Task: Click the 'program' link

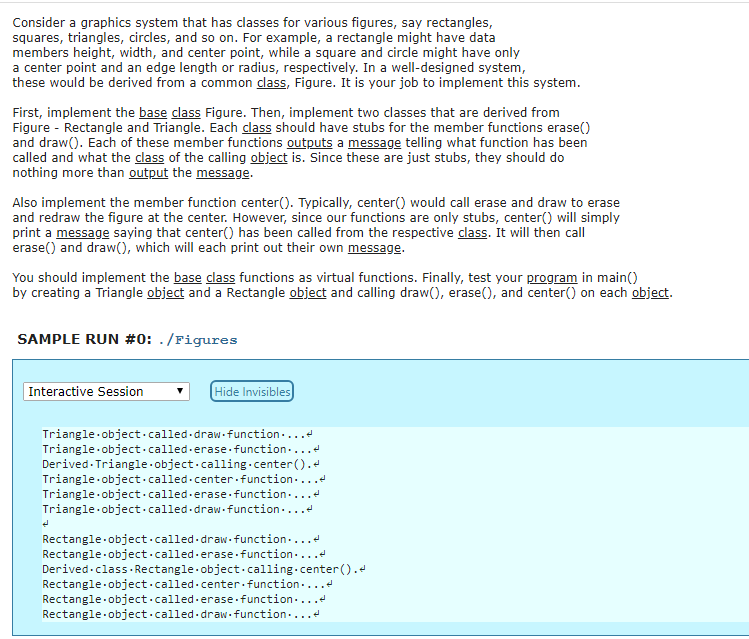Action: (552, 278)
